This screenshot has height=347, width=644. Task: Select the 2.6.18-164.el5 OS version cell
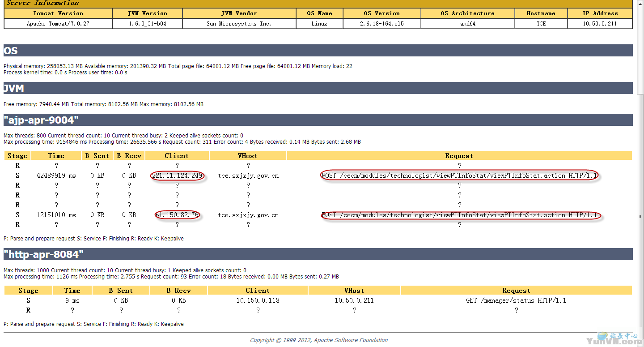coord(381,24)
